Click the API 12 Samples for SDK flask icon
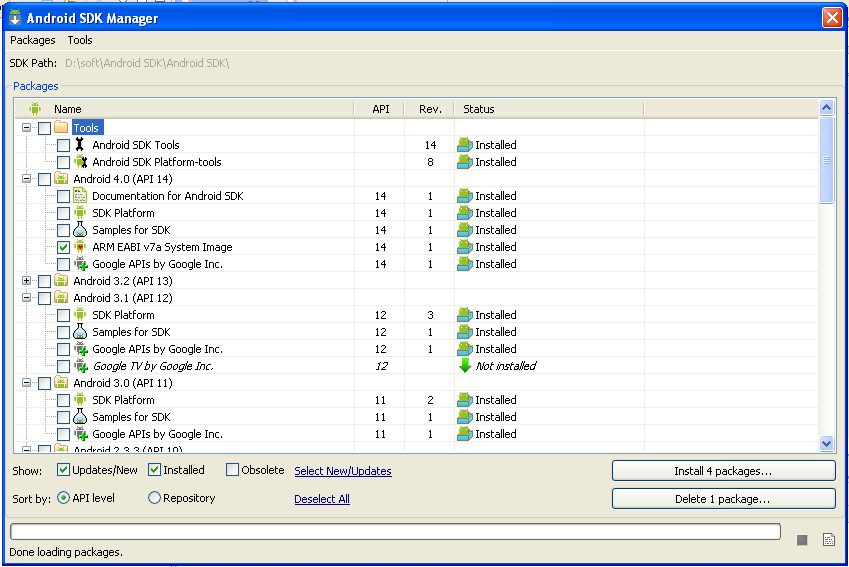The width and height of the screenshot is (849, 567). click(80, 331)
